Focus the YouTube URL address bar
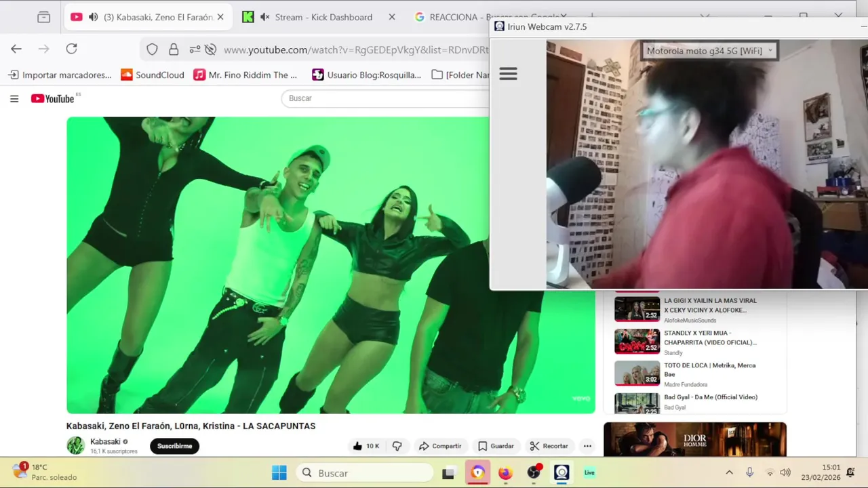The width and height of the screenshot is (868, 488). click(355, 49)
